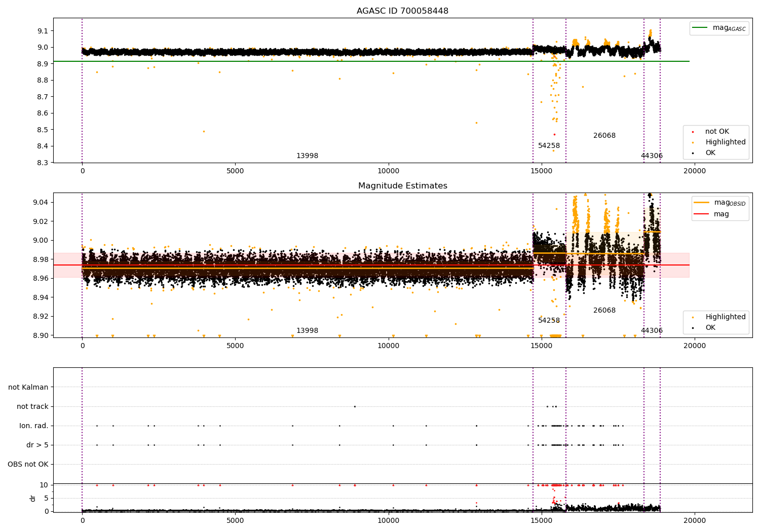Screen dimensions: 760x532
Task: Click y-axis tick 9.04 on middle plot
Action: click(x=41, y=202)
